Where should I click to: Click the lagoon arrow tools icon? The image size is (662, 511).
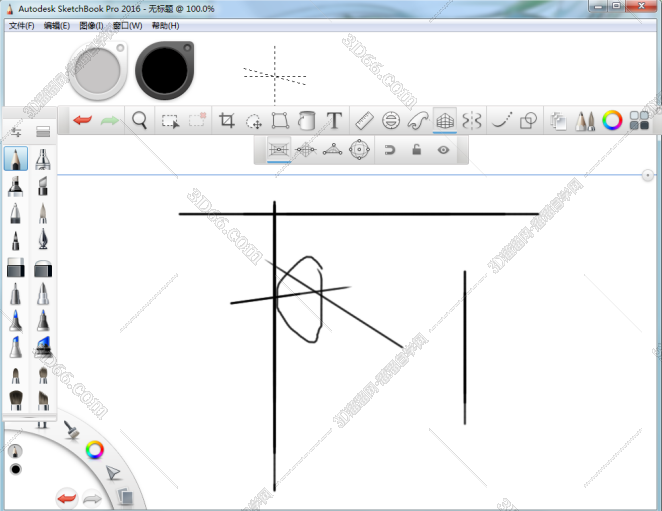(113, 473)
